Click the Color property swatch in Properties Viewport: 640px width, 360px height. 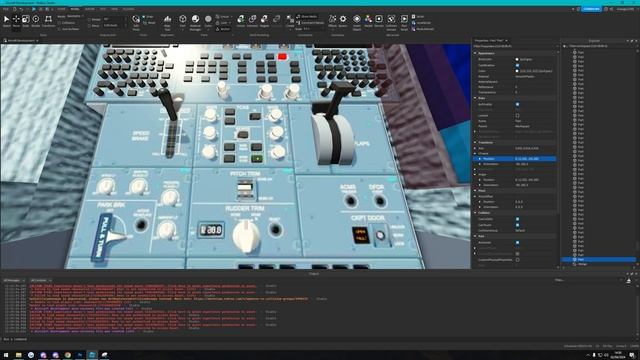[x=517, y=71]
